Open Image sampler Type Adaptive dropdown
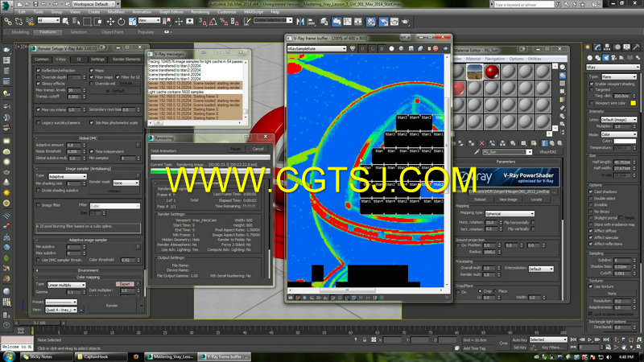 (68, 176)
